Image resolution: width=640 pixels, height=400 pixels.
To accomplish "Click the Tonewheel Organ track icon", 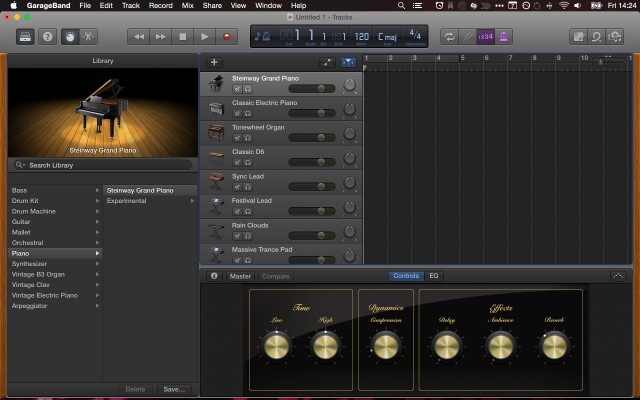I will click(216, 132).
